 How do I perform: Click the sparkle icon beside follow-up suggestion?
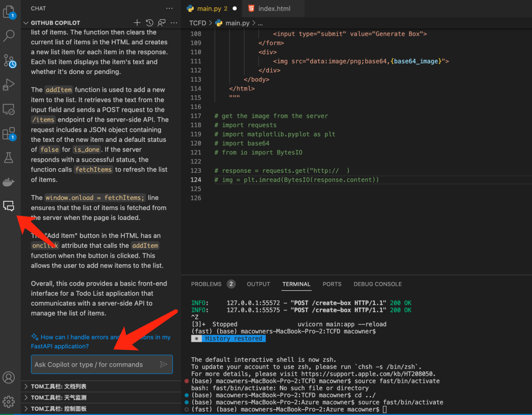(x=34, y=337)
